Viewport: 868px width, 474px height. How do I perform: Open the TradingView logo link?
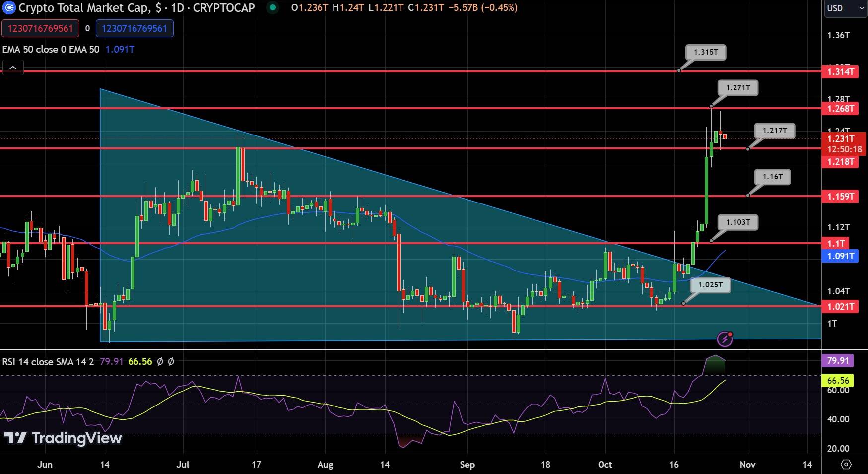click(63, 438)
